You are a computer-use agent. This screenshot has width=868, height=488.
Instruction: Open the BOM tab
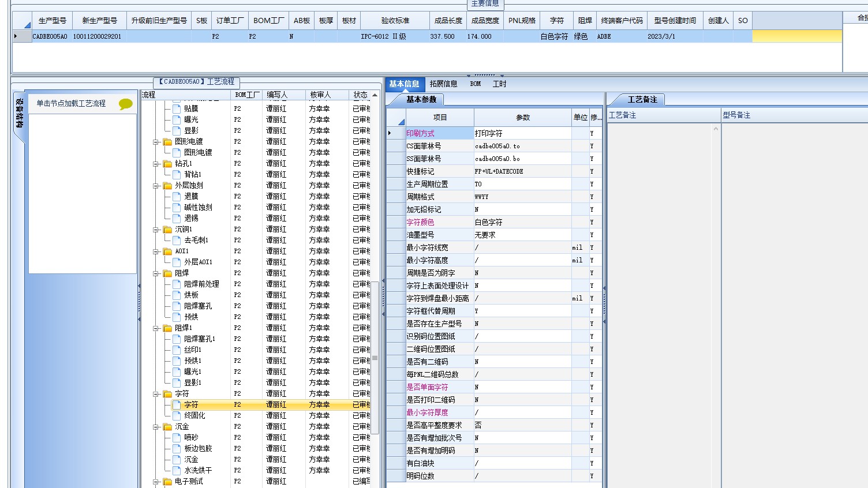coord(475,84)
